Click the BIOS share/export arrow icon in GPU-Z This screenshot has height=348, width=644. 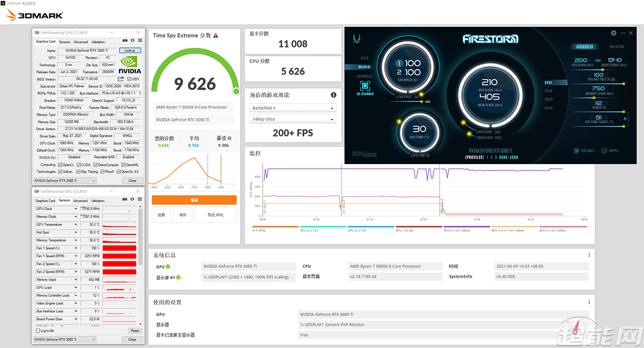click(x=121, y=79)
